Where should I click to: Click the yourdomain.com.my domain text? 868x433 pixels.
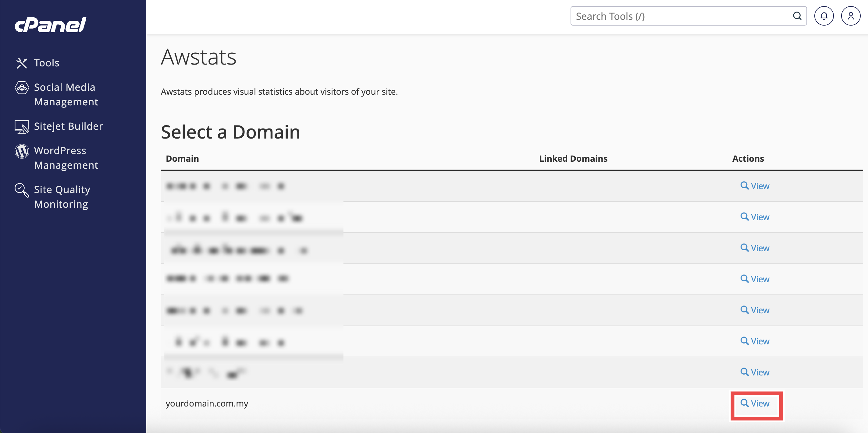(x=207, y=403)
